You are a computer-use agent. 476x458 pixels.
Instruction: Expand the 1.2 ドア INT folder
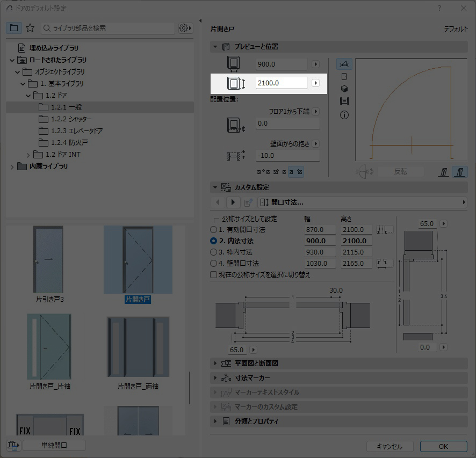29,155
